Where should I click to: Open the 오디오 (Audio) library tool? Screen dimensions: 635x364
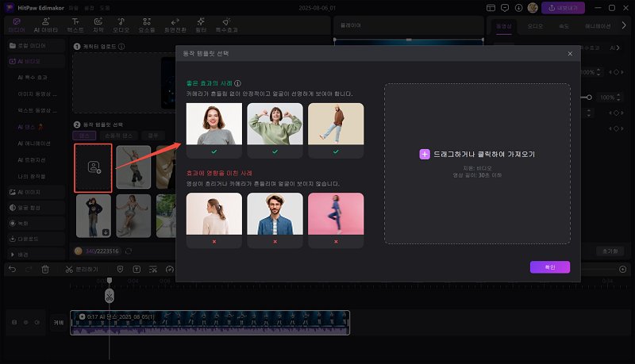(x=121, y=25)
